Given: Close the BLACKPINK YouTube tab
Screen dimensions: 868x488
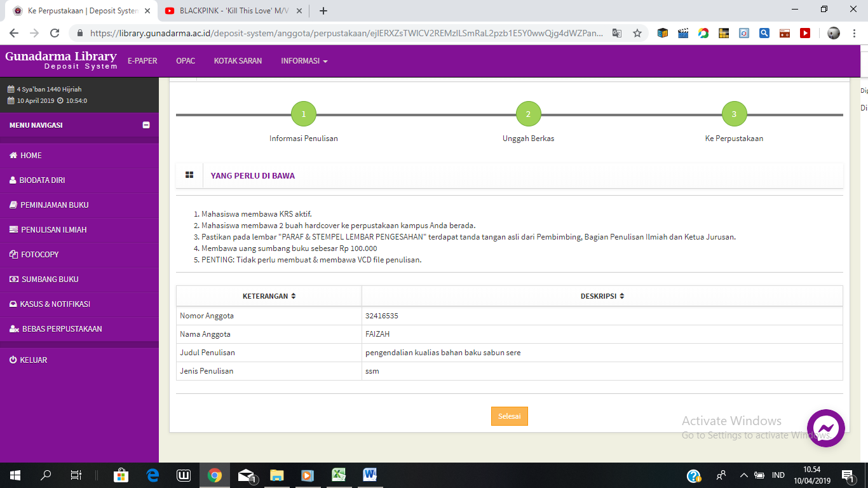Looking at the screenshot, I should pyautogui.click(x=299, y=11).
